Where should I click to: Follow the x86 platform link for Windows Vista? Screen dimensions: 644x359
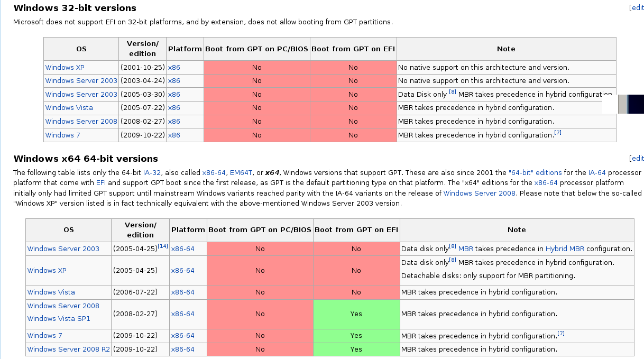coord(174,107)
